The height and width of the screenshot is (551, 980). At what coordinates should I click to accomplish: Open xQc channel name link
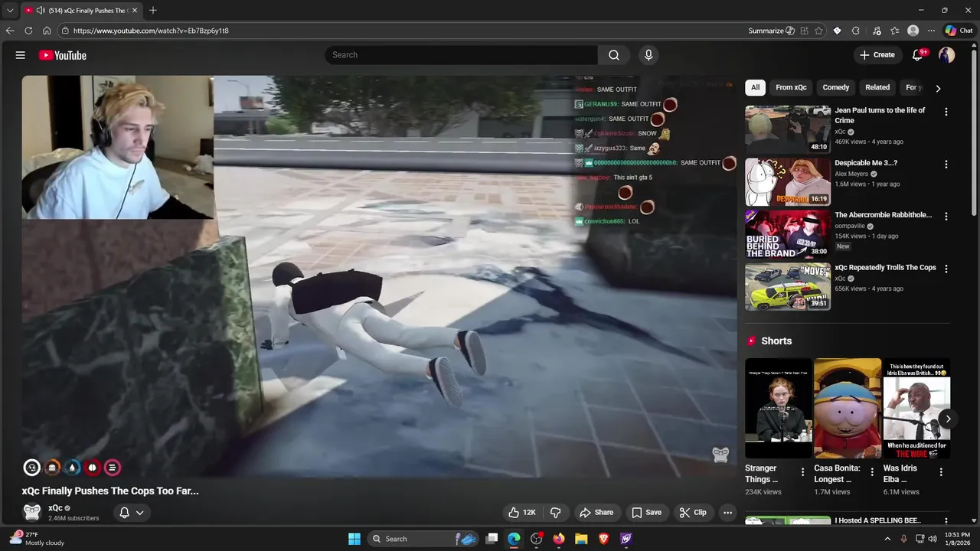coord(55,508)
